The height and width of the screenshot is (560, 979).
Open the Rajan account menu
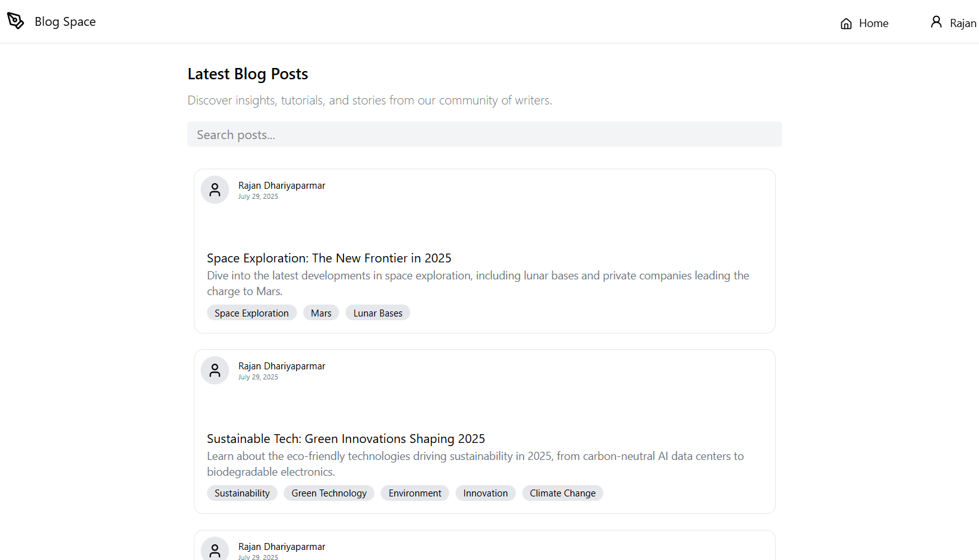954,23
